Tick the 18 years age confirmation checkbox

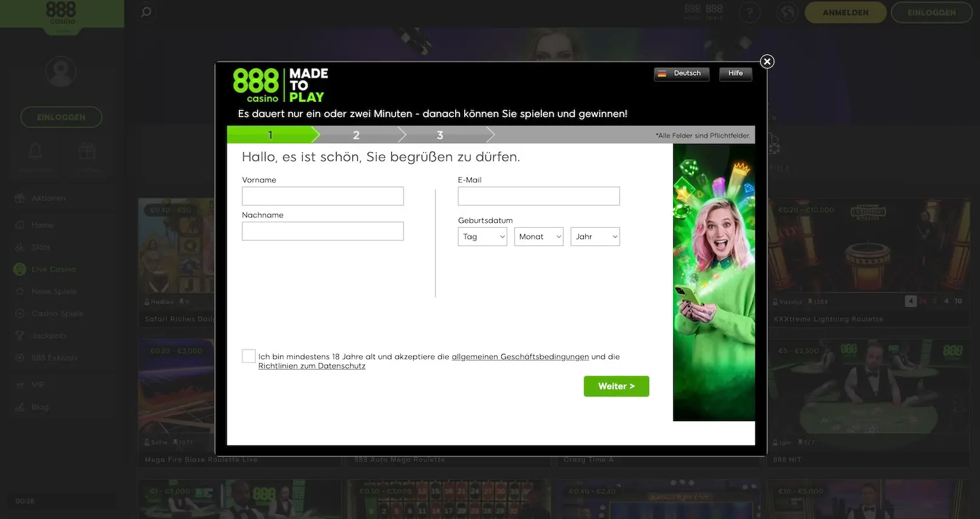248,356
